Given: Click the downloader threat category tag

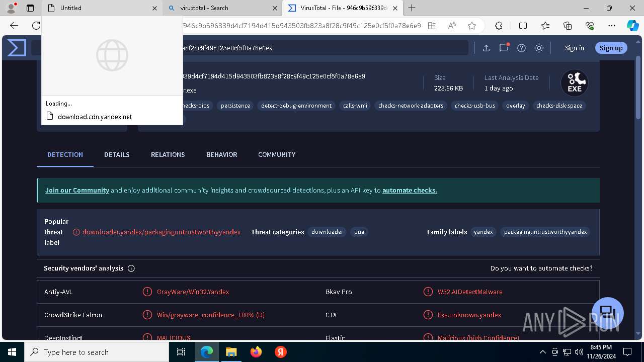Looking at the screenshot, I should [327, 232].
